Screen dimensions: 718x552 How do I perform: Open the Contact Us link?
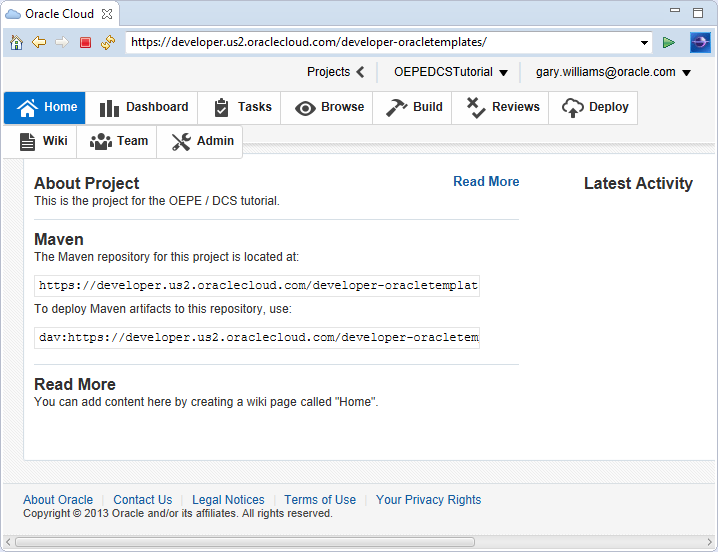142,500
